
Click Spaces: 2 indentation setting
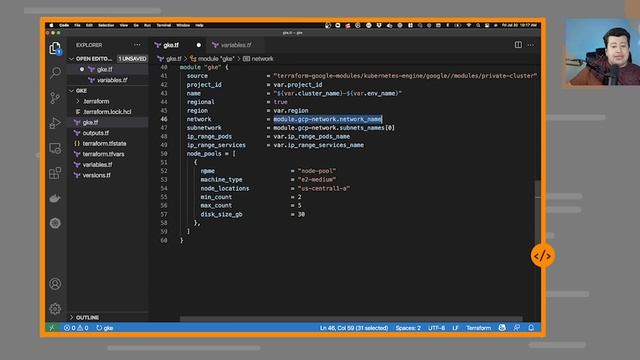pyautogui.click(x=408, y=328)
